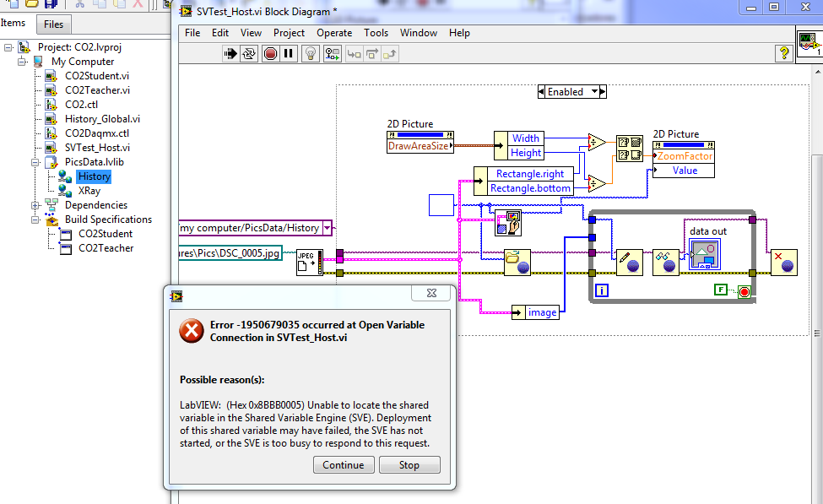Show Context Help with the question mark button
This screenshot has width=823, height=504.
[x=784, y=53]
